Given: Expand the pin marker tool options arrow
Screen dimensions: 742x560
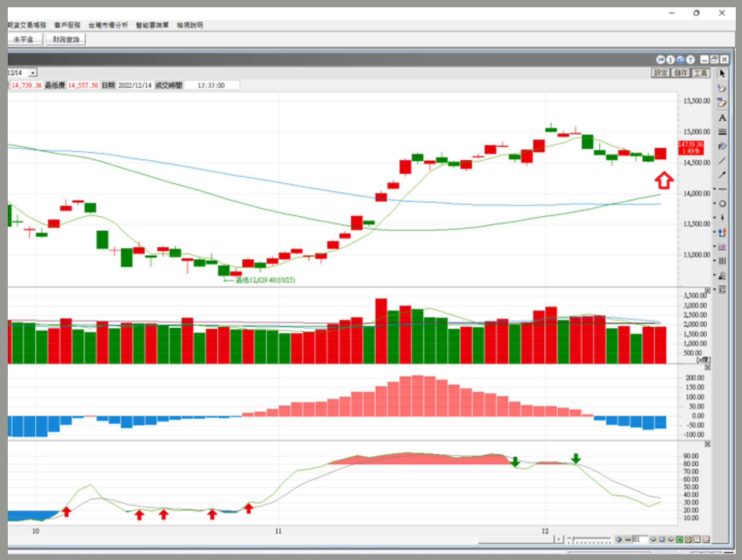Looking at the screenshot, I should pos(714,218).
